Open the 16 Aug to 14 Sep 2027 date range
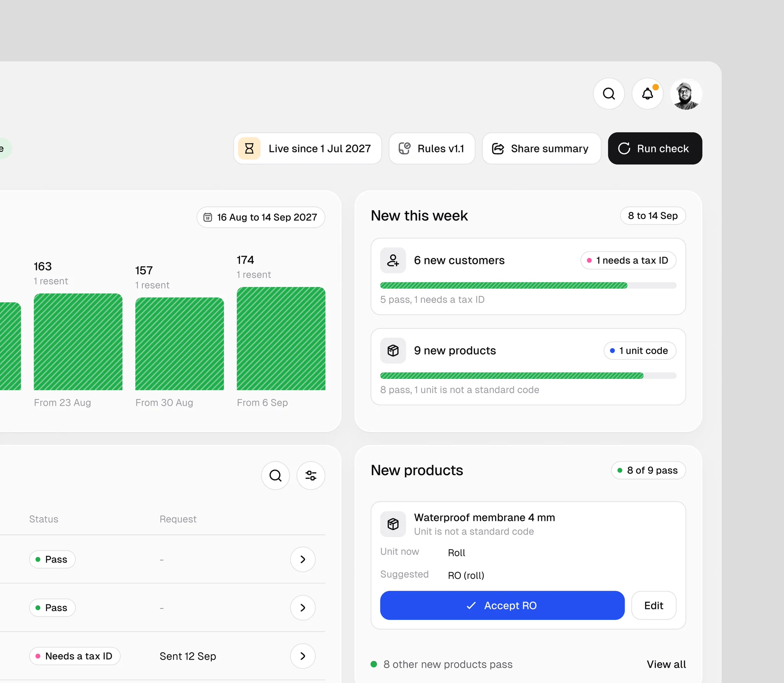Screen dimensions: 784x683 coord(261,217)
